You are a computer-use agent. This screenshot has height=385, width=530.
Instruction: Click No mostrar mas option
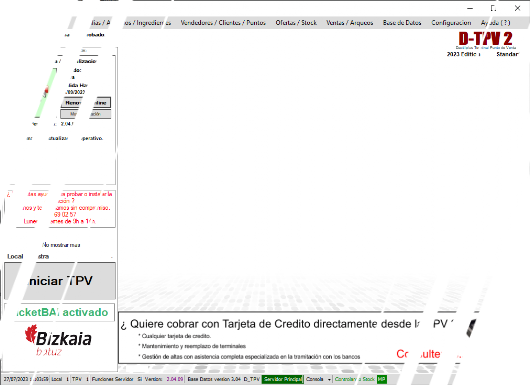tap(61, 245)
